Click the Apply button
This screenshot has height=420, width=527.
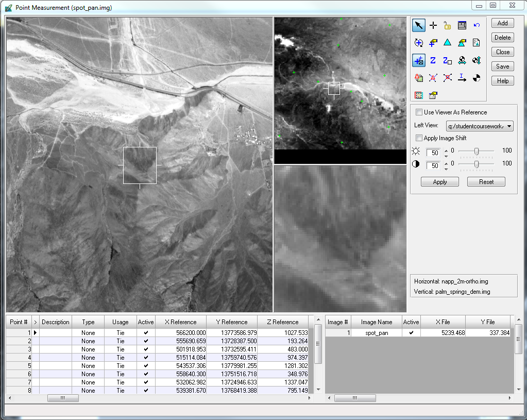pyautogui.click(x=439, y=182)
